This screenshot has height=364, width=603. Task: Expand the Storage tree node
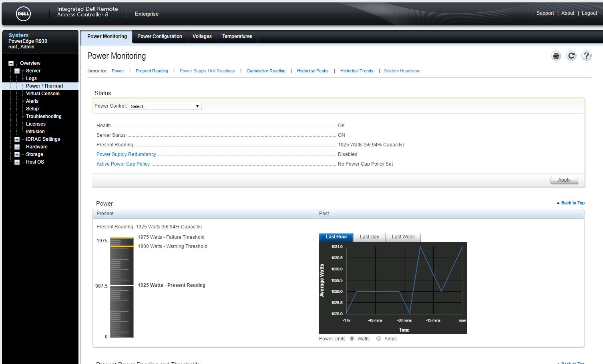pyautogui.click(x=17, y=154)
